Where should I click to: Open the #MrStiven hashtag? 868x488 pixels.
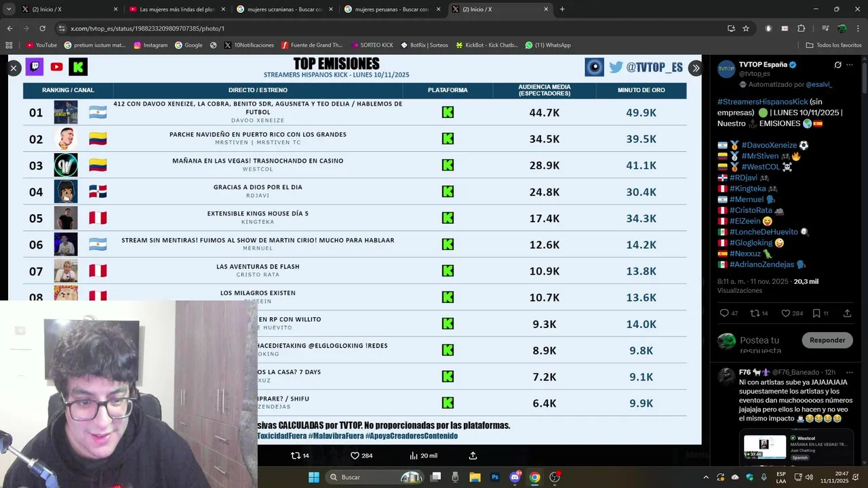click(760, 156)
